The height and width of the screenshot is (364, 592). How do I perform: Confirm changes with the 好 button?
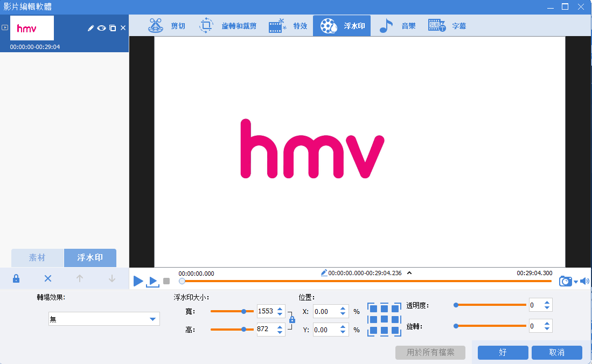pyautogui.click(x=503, y=352)
